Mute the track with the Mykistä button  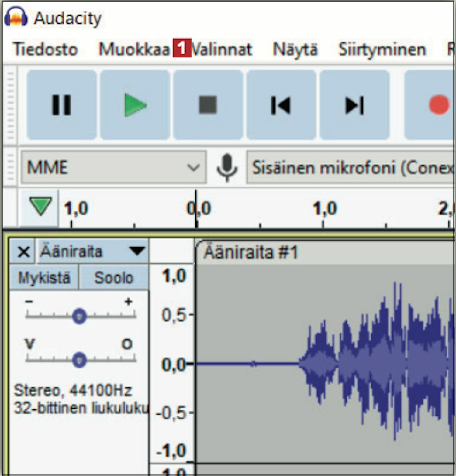(x=44, y=277)
